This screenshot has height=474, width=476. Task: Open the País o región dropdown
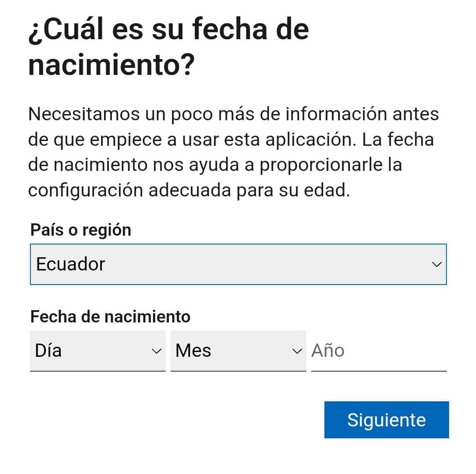click(238, 264)
